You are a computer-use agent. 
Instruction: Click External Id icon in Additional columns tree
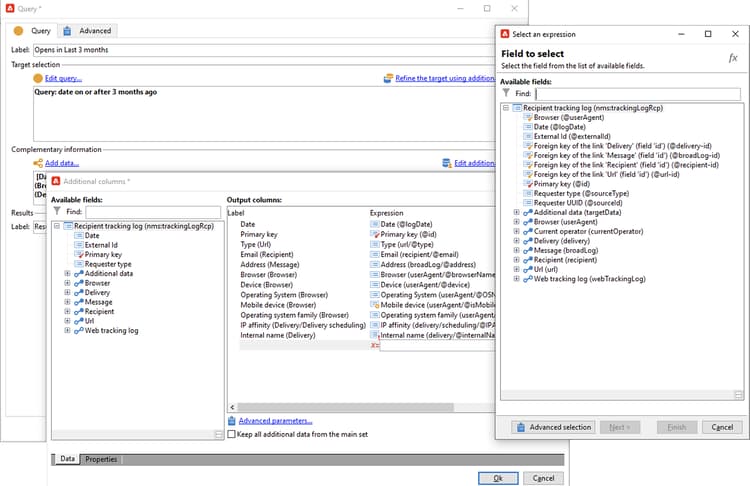(79, 245)
